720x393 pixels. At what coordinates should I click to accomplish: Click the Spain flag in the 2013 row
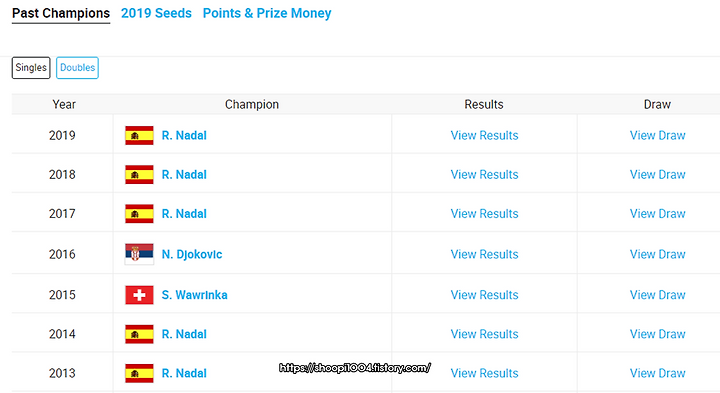click(x=139, y=373)
